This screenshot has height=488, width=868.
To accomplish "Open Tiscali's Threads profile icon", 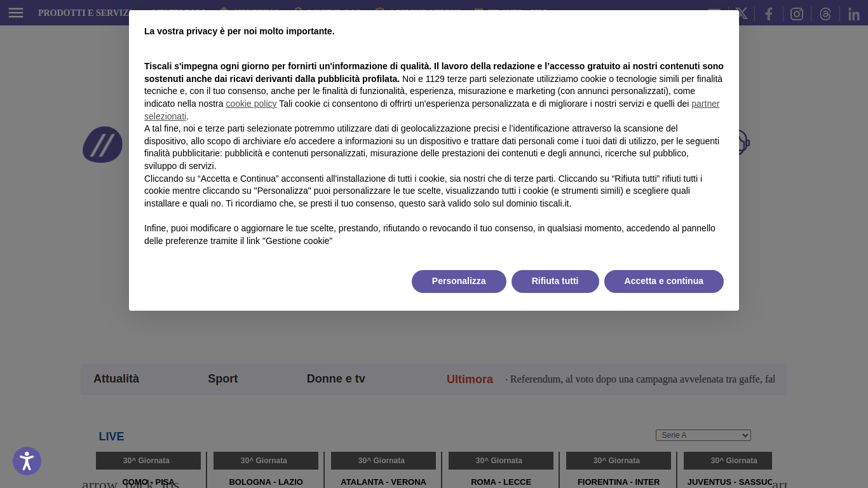I will 825,14.
